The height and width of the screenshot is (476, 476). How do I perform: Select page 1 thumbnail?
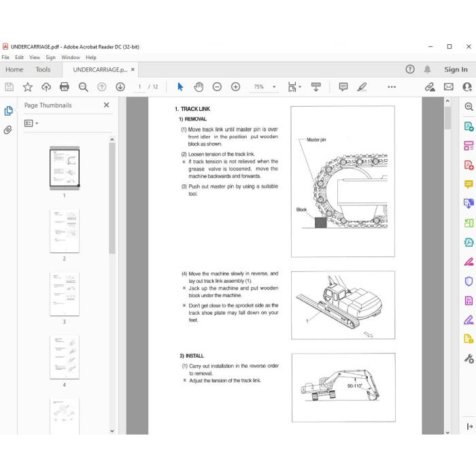[65, 167]
